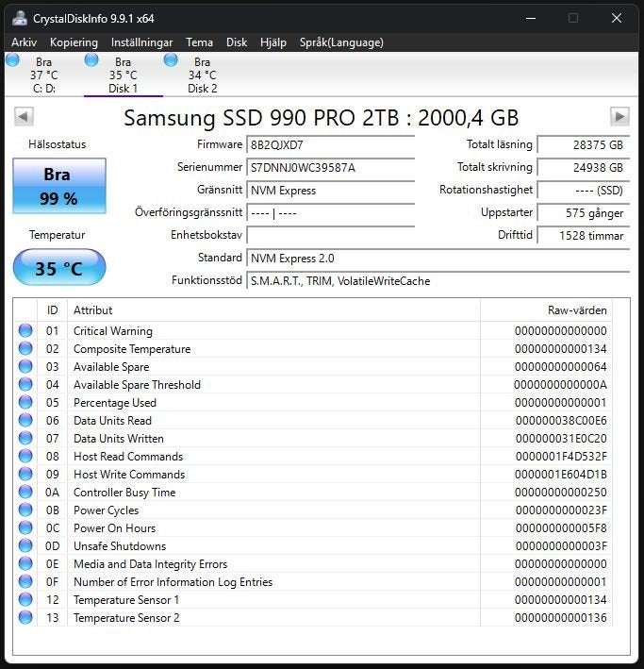Click Rotationshastighet value ---- (SSD)
This screenshot has width=644, height=669.
pos(583,190)
